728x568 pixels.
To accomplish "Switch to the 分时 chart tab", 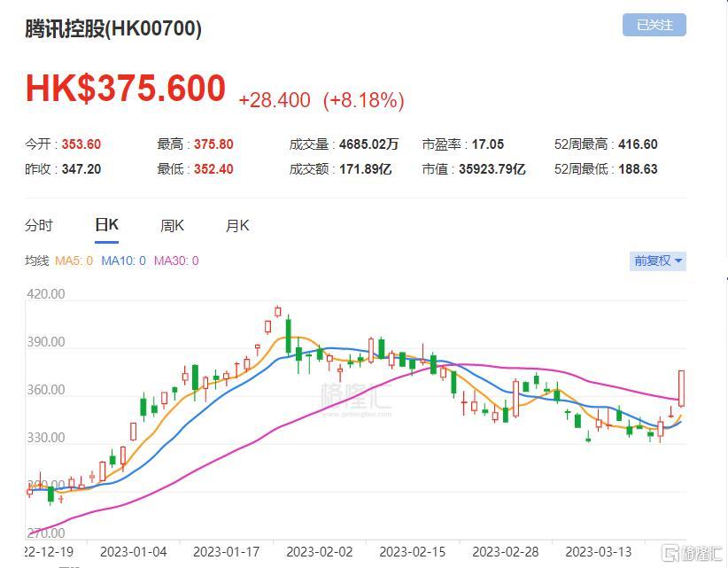I will tap(39, 226).
